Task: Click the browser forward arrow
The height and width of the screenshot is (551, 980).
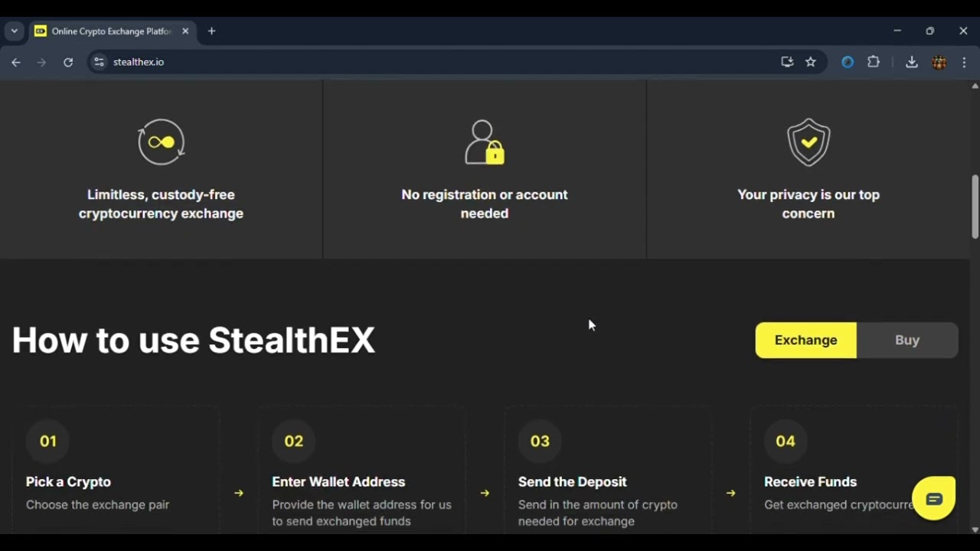Action: [x=41, y=62]
